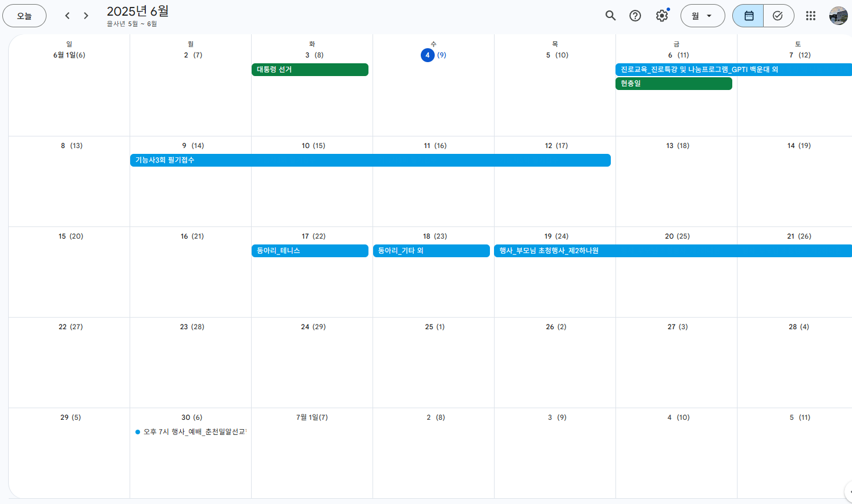Image resolution: width=852 pixels, height=504 pixels.
Task: Open the settings gear menu
Action: tap(662, 16)
